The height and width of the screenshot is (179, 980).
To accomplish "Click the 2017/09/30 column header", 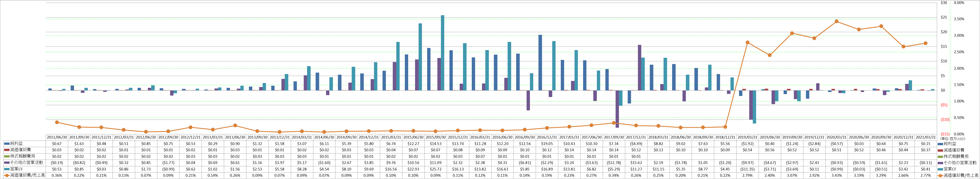I will click(614, 137).
